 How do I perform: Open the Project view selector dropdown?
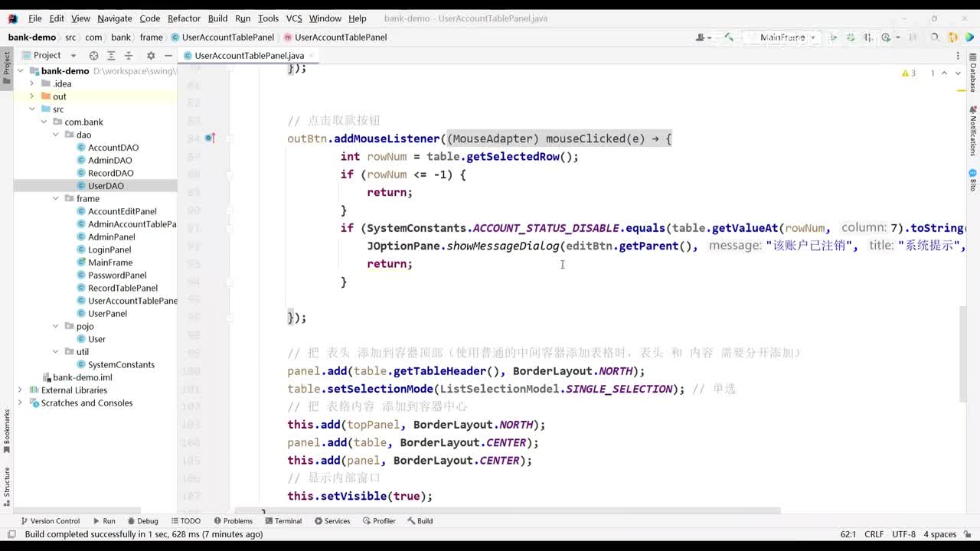pyautogui.click(x=50, y=55)
